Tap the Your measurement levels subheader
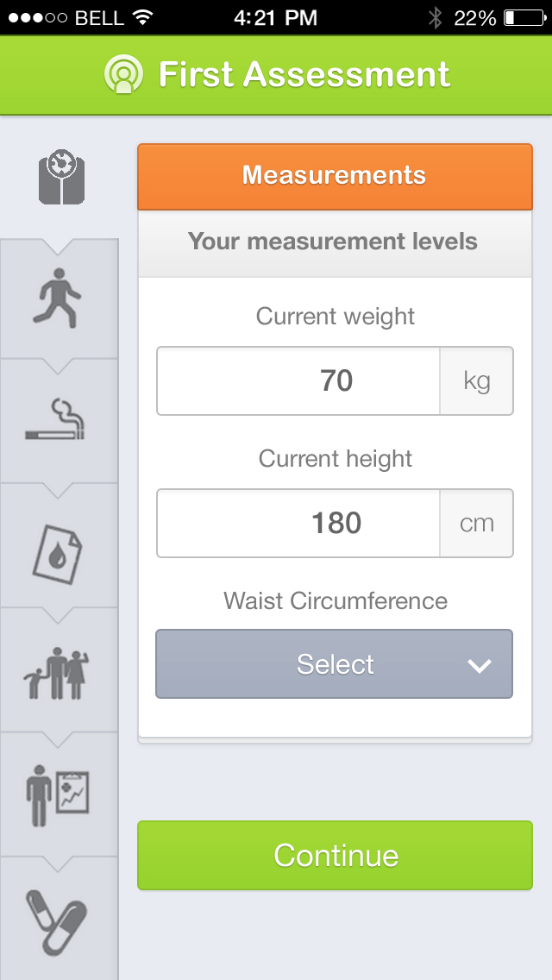 335,242
